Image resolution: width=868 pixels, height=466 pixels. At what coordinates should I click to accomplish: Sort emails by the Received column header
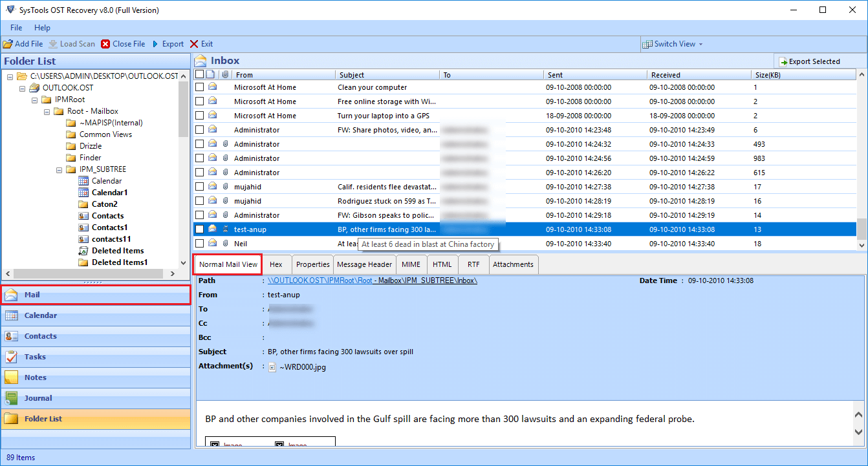click(699, 75)
